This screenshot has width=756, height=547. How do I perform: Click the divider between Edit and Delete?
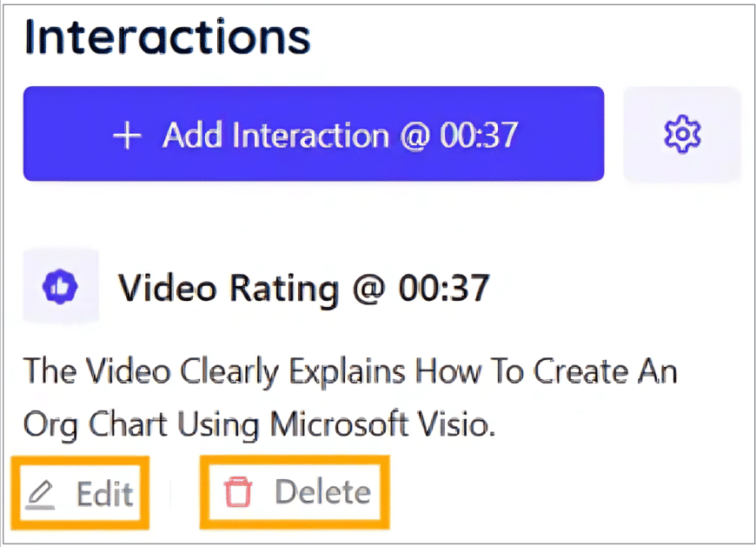pyautogui.click(x=170, y=493)
